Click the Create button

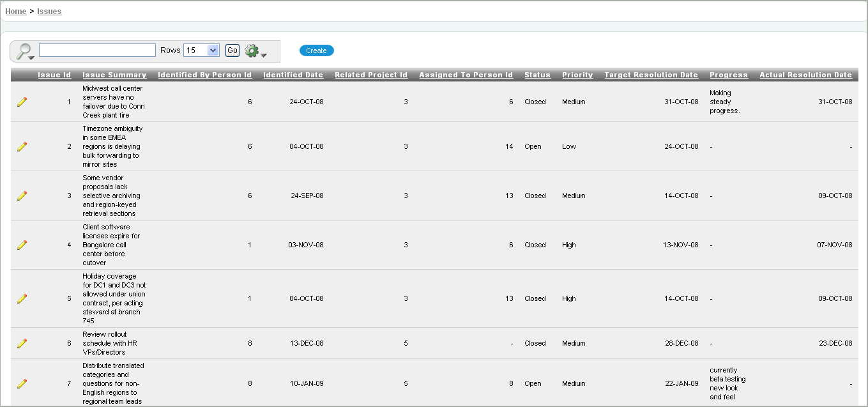316,50
